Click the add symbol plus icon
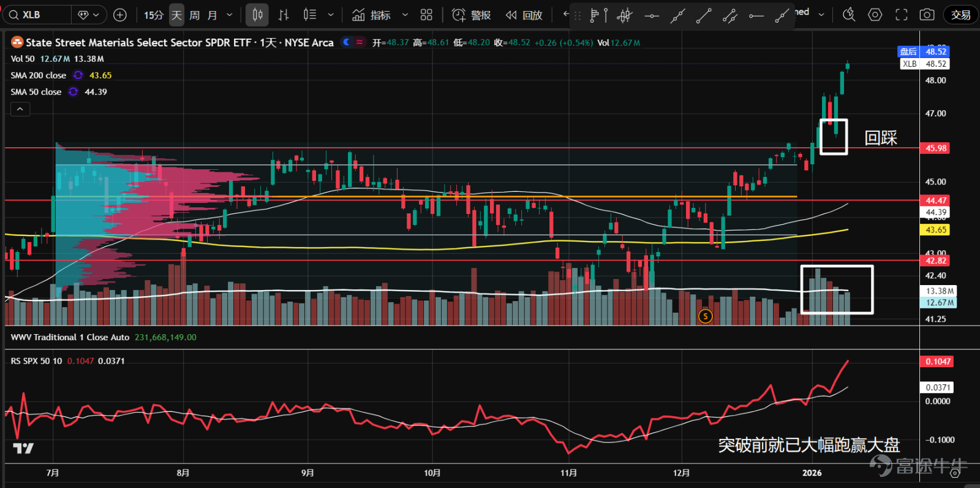This screenshot has height=488, width=980. click(120, 15)
